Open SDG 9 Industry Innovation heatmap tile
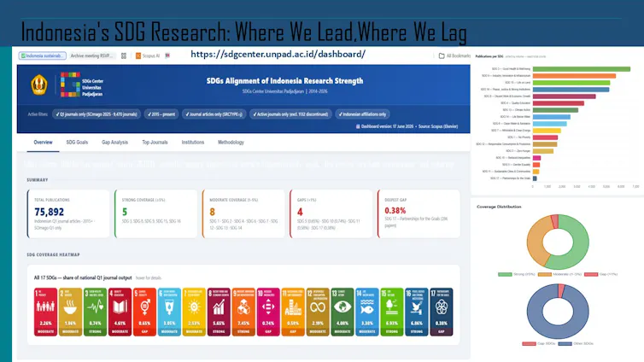Viewport: 644px width, 362px height. [x=243, y=312]
